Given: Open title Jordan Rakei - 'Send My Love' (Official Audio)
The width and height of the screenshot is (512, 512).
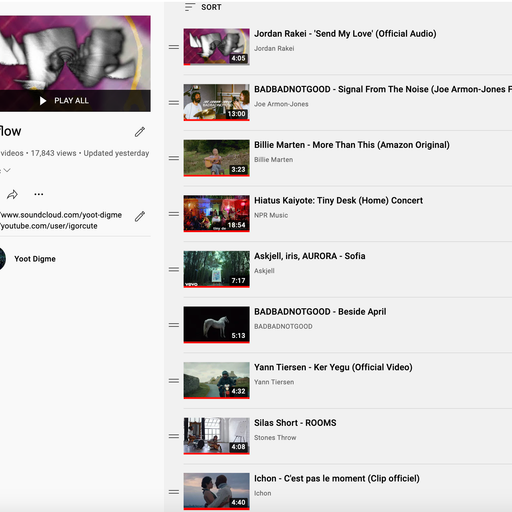Looking at the screenshot, I should [345, 34].
